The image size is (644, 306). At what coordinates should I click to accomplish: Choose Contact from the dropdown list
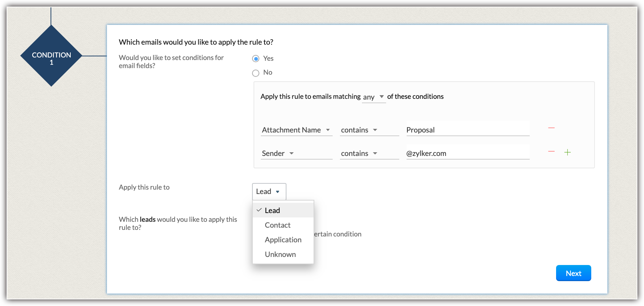[278, 225]
